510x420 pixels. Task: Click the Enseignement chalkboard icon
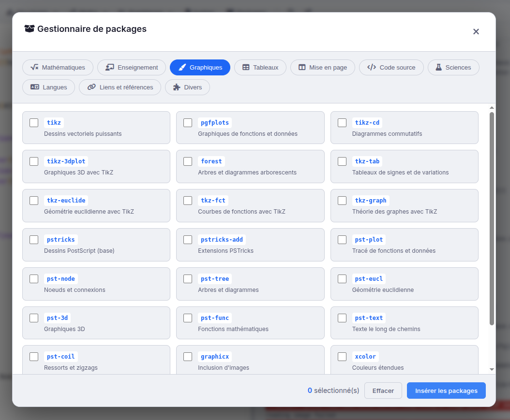click(x=110, y=67)
